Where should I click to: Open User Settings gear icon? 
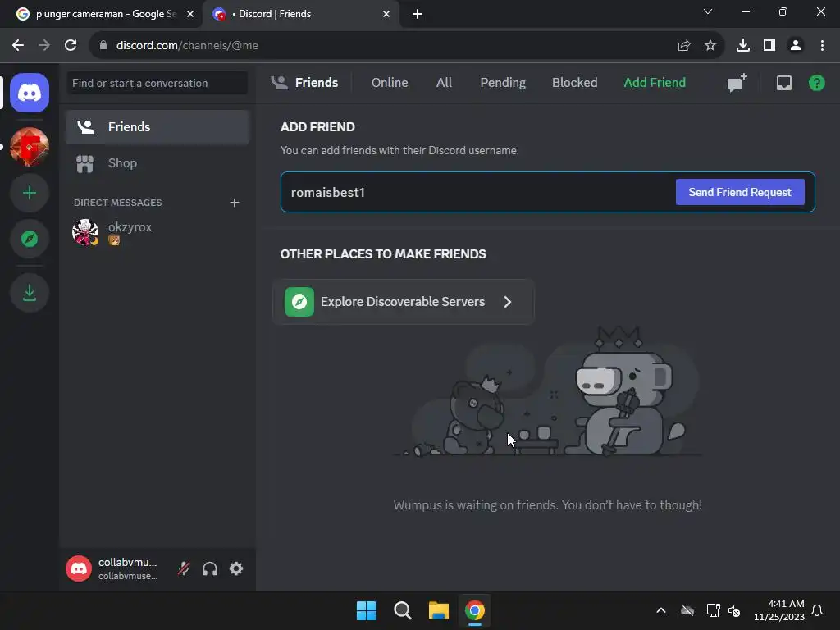pyautogui.click(x=236, y=568)
